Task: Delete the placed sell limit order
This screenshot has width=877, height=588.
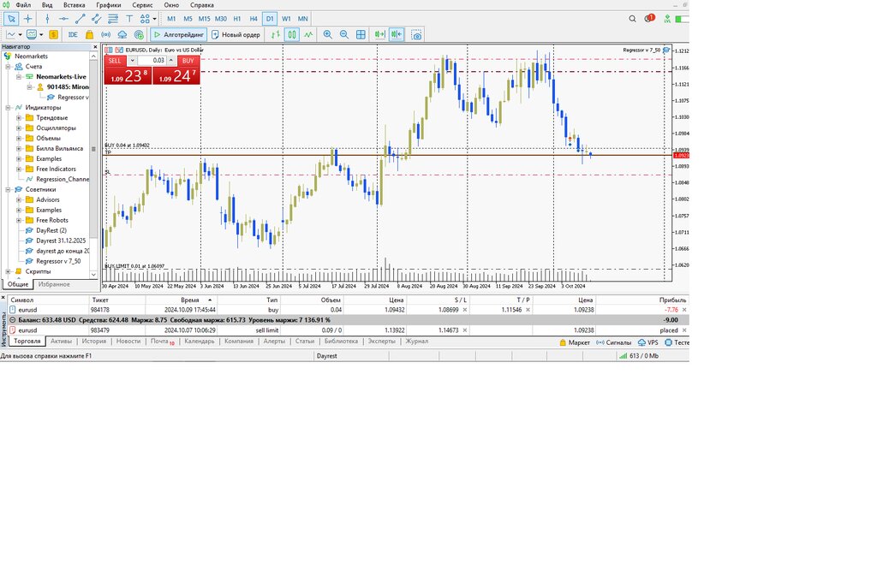Action: (x=684, y=330)
